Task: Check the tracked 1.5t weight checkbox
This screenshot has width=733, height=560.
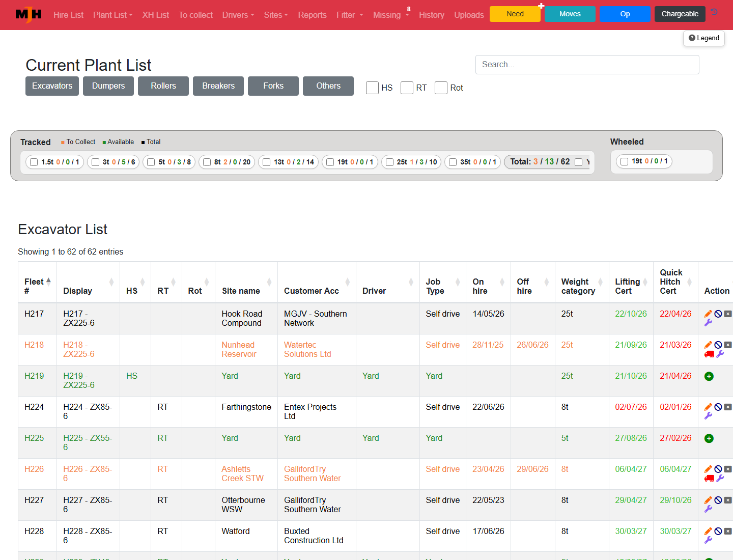Action: (34, 162)
